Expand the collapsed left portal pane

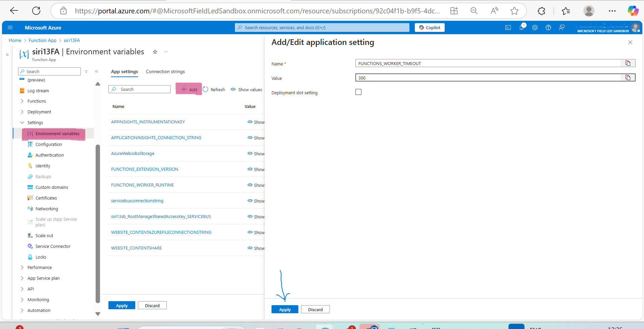pos(7,54)
